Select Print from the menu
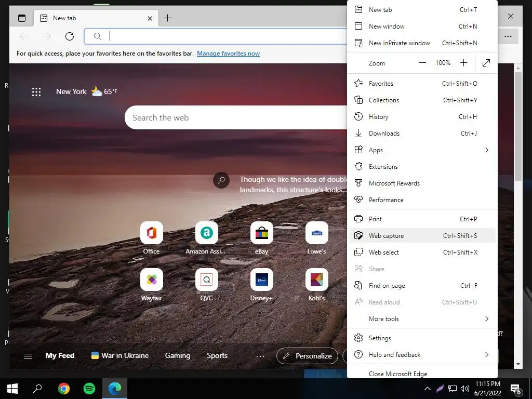Viewport: 532px width, 399px height. pos(422,219)
